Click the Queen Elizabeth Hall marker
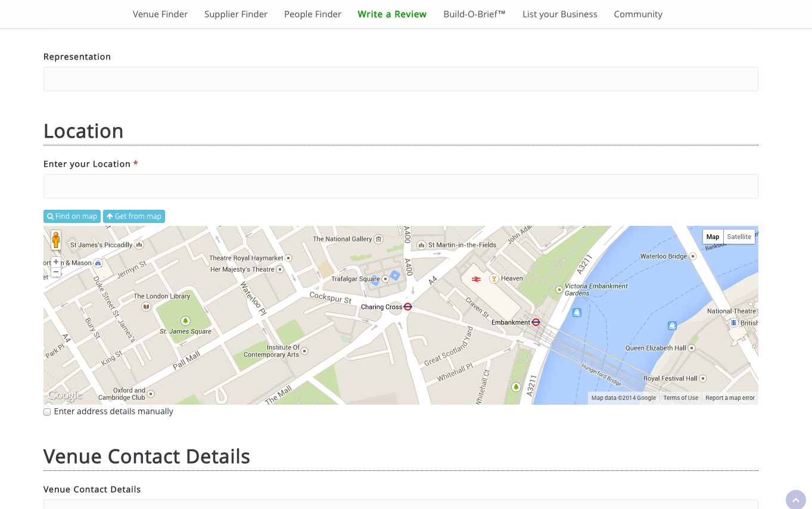 [x=692, y=348]
